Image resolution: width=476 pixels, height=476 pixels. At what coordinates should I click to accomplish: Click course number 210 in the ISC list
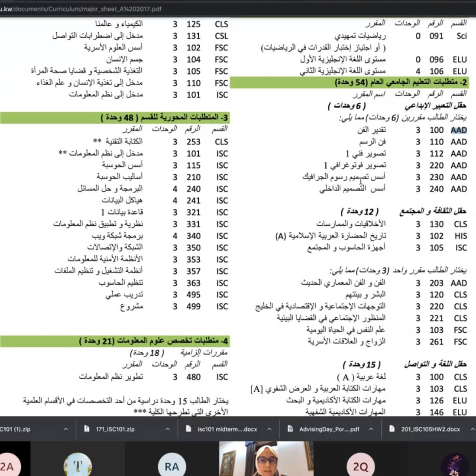(194, 177)
